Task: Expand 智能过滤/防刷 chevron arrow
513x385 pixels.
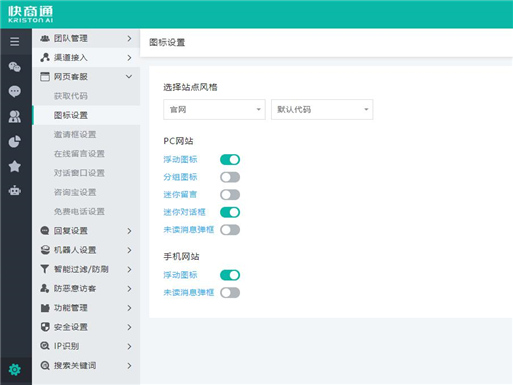Action: point(129,269)
